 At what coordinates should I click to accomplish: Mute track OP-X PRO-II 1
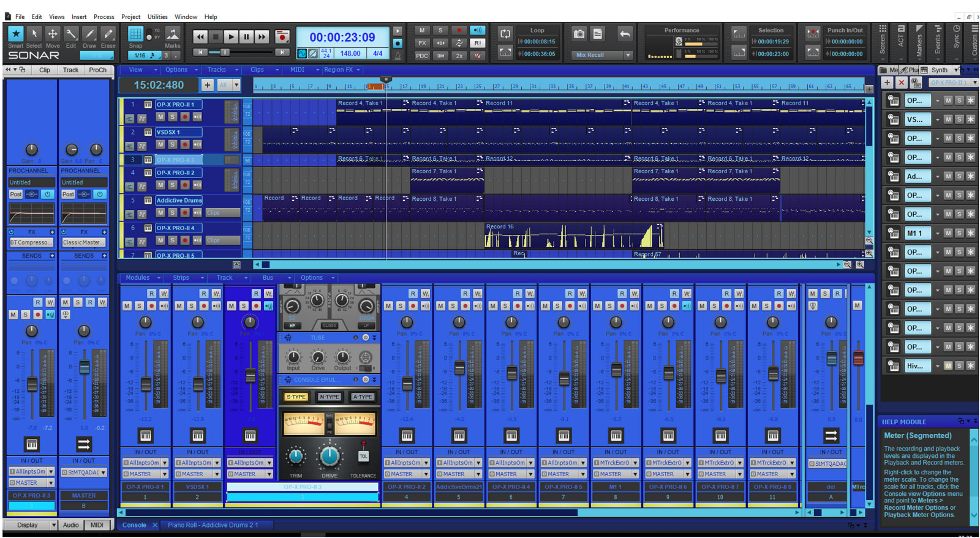coord(160,116)
